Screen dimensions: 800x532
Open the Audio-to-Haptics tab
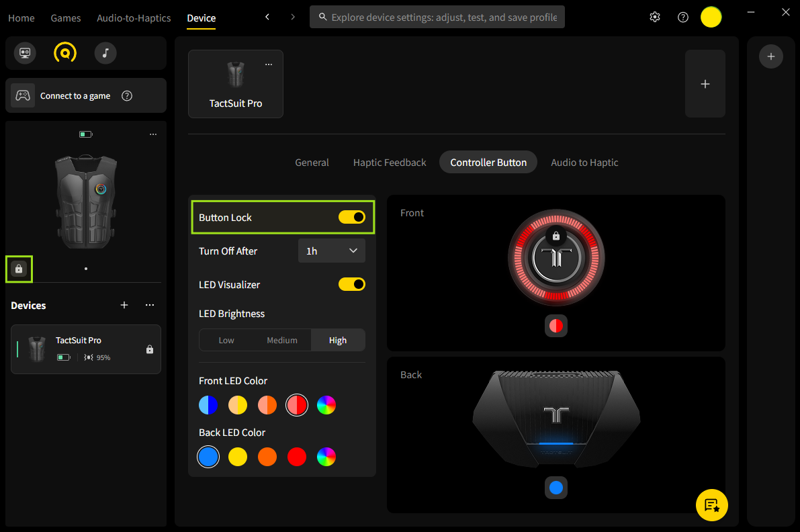tap(134, 18)
